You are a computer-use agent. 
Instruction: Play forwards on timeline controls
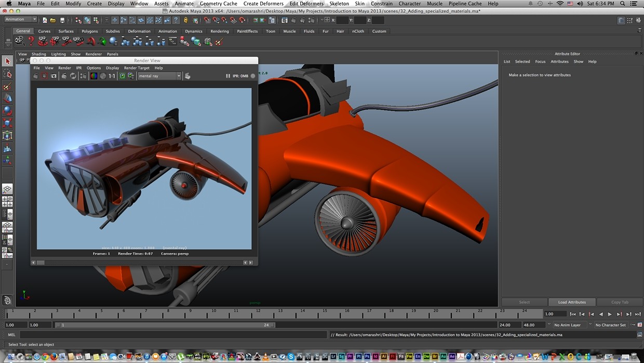coord(610,314)
